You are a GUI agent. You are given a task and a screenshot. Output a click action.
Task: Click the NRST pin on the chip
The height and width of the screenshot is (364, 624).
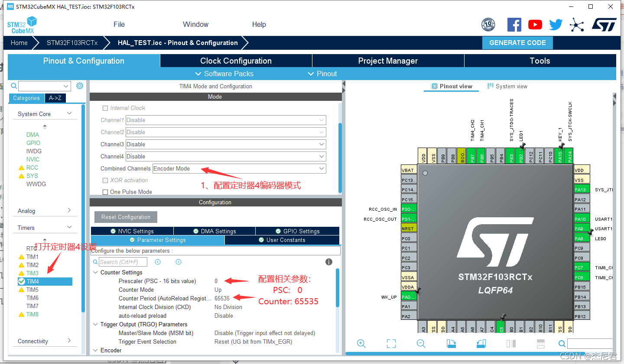point(409,228)
